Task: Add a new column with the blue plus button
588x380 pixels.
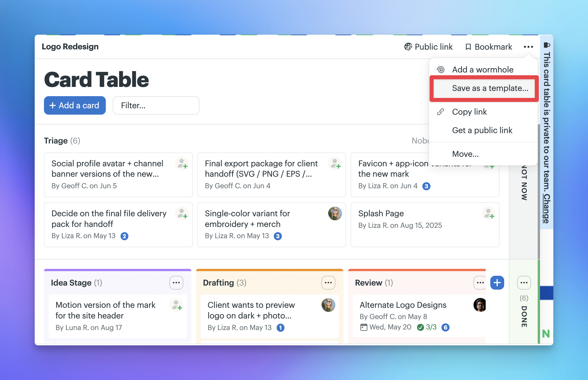Action: coord(497,283)
